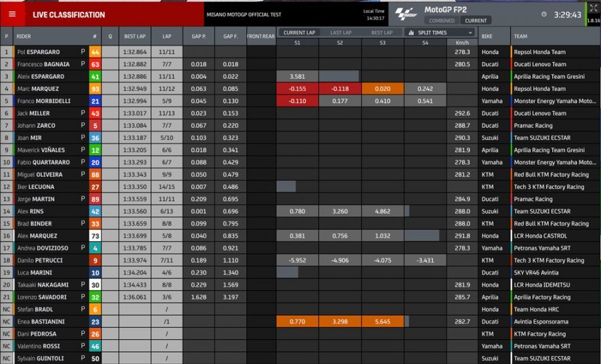Select rider Aleix ESPARGARO
The height and width of the screenshot is (364, 601).
coord(41,77)
